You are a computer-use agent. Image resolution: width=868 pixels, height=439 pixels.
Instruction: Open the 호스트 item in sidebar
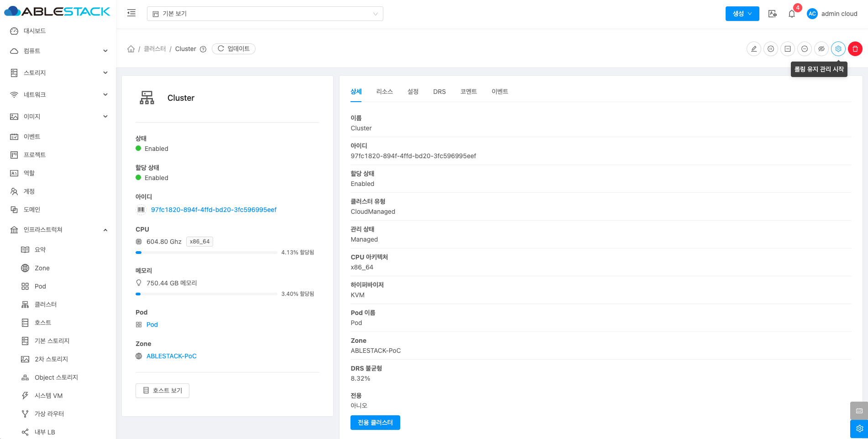tap(43, 323)
